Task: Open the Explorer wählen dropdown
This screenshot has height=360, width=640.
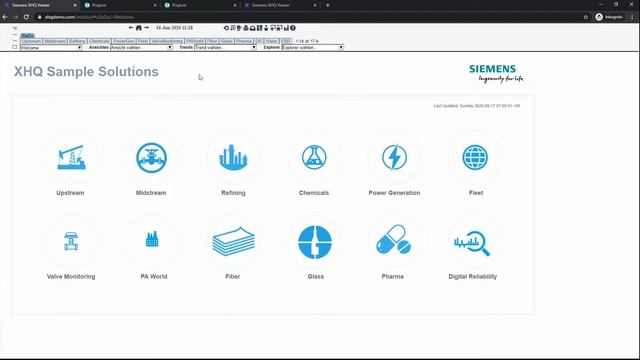Action: [x=313, y=48]
